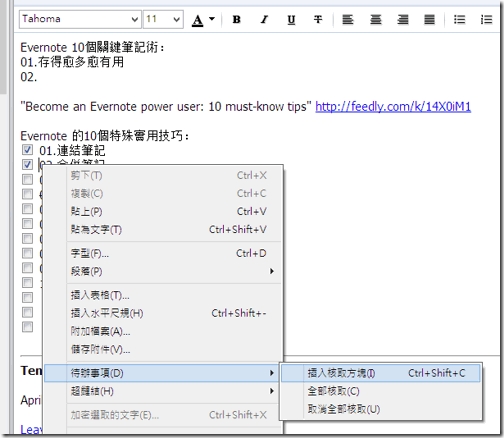Select 取消全部核取(U) to uncheck all
This screenshot has width=504, height=438.
pyautogui.click(x=381, y=409)
